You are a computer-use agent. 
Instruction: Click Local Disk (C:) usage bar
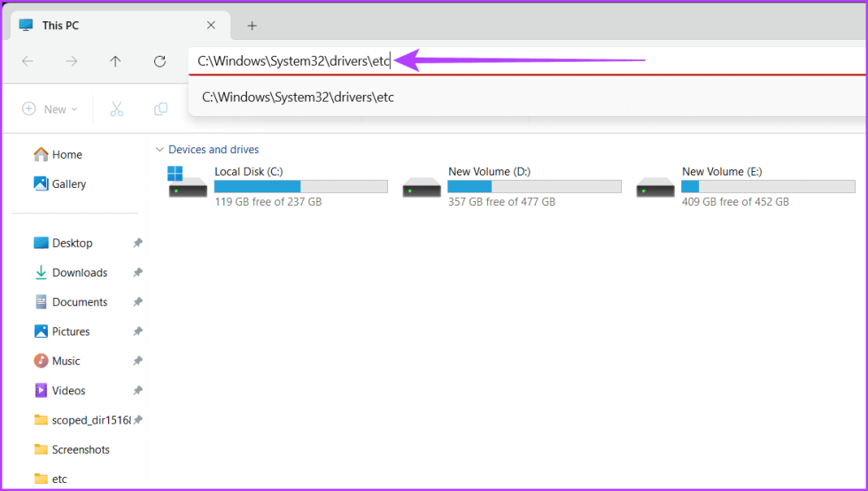coord(301,186)
